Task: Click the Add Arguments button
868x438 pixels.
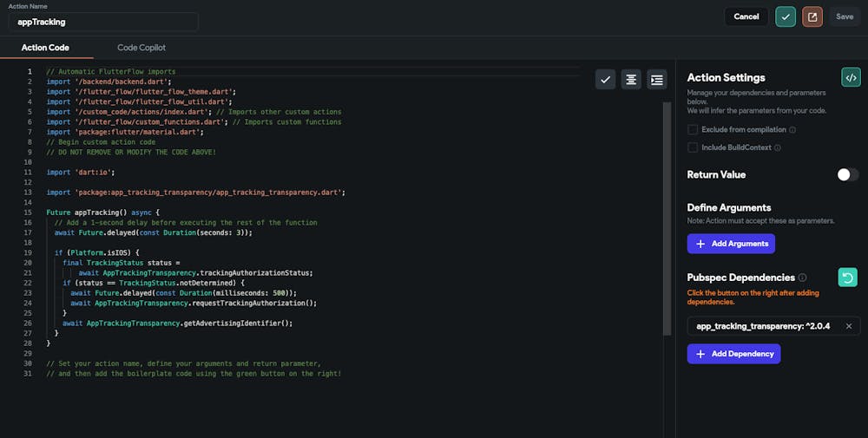Action: (x=731, y=244)
